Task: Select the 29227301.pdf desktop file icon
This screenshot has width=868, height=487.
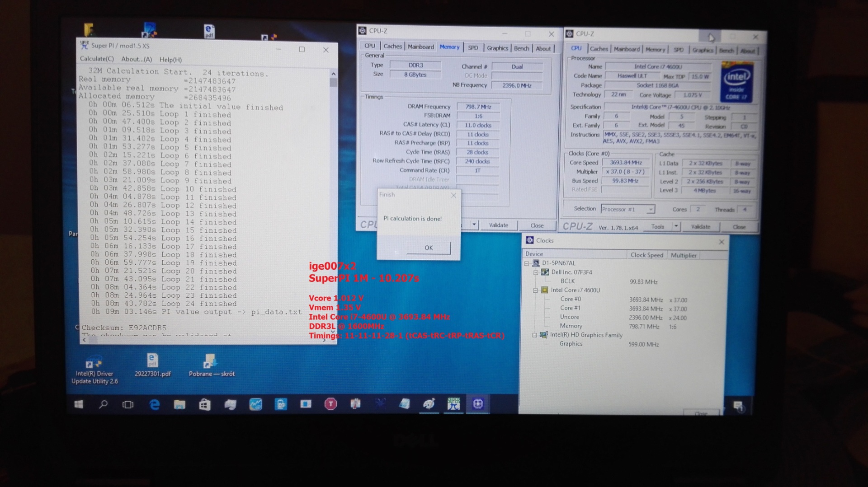Action: click(x=152, y=365)
